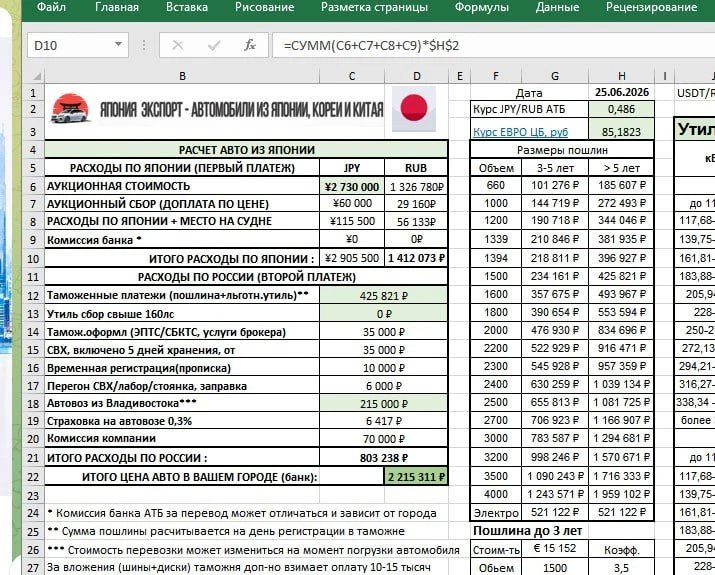Image resolution: width=715 pixels, height=575 pixels.
Task: Click the formula bar options dots handle
Action: [144, 45]
